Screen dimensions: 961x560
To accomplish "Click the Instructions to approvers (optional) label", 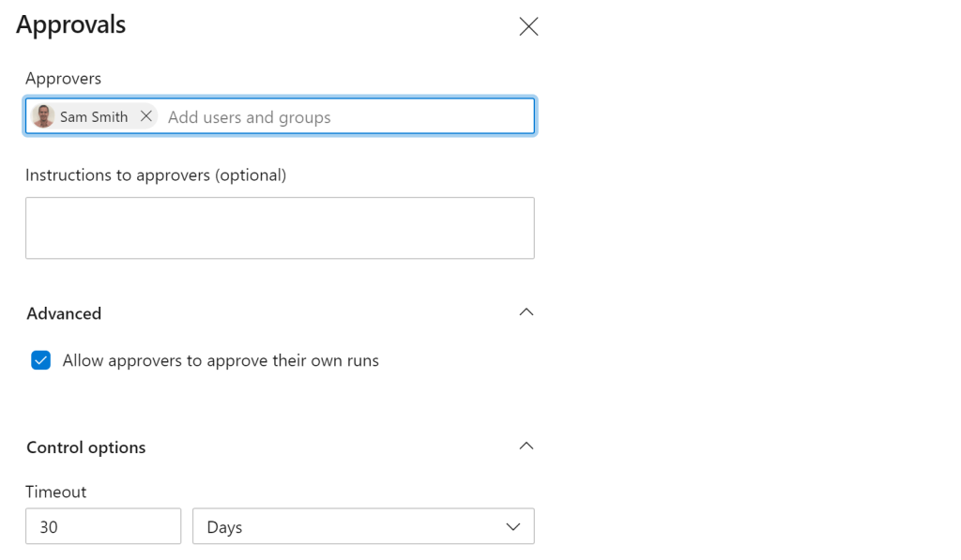I will pos(156,174).
